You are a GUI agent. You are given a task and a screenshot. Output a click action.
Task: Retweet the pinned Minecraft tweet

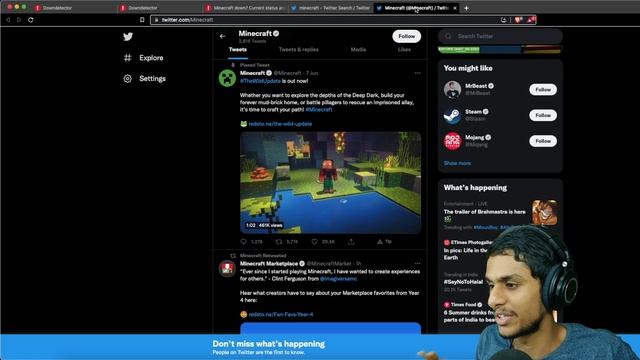279,242
